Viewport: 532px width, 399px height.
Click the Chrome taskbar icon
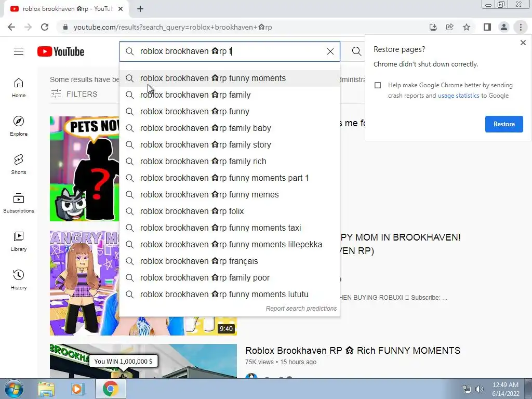pyautogui.click(x=110, y=389)
